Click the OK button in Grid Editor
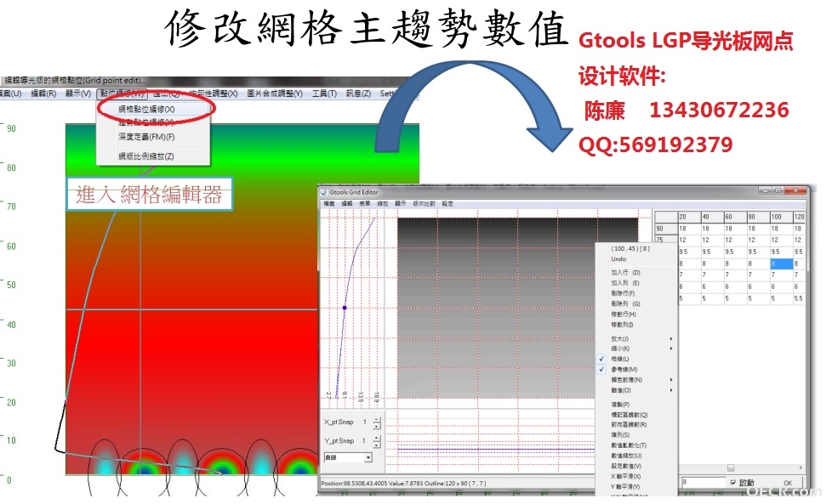832x504 pixels. (788, 483)
